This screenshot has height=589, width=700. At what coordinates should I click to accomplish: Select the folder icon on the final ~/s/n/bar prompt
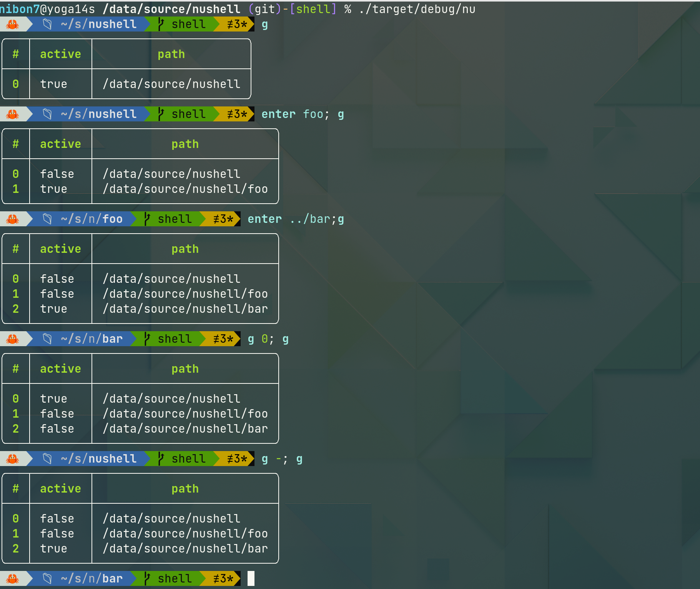[x=47, y=578]
